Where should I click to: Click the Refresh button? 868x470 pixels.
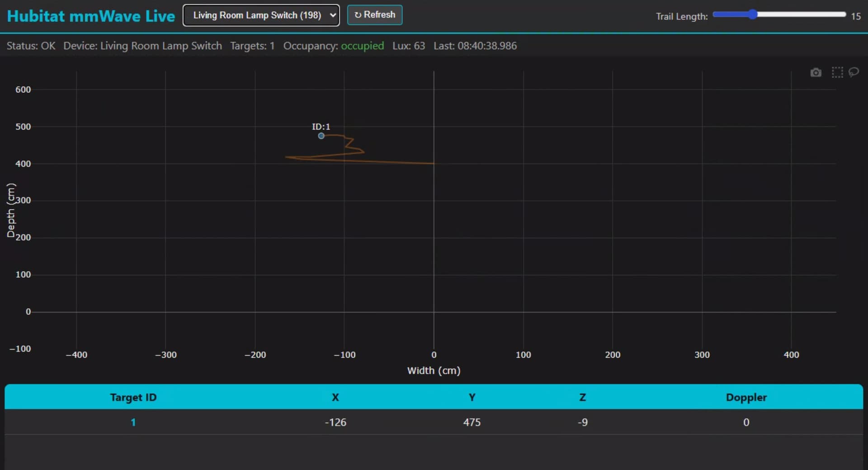[374, 15]
